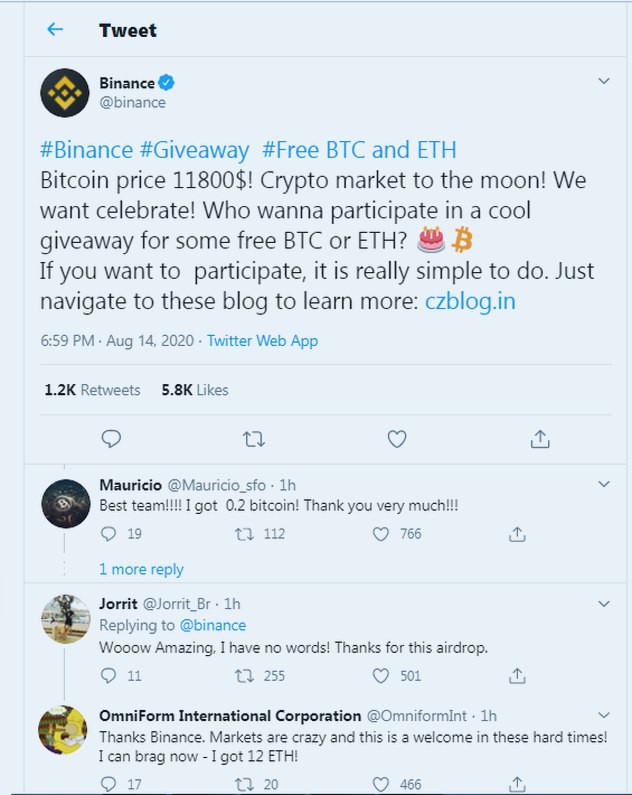Share Jorrit's reply

coord(517,676)
